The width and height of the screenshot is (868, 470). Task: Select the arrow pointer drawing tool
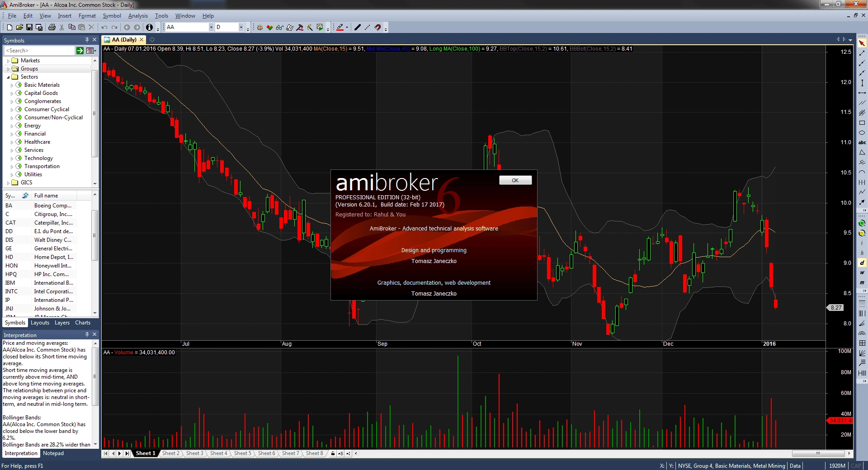coord(862,43)
